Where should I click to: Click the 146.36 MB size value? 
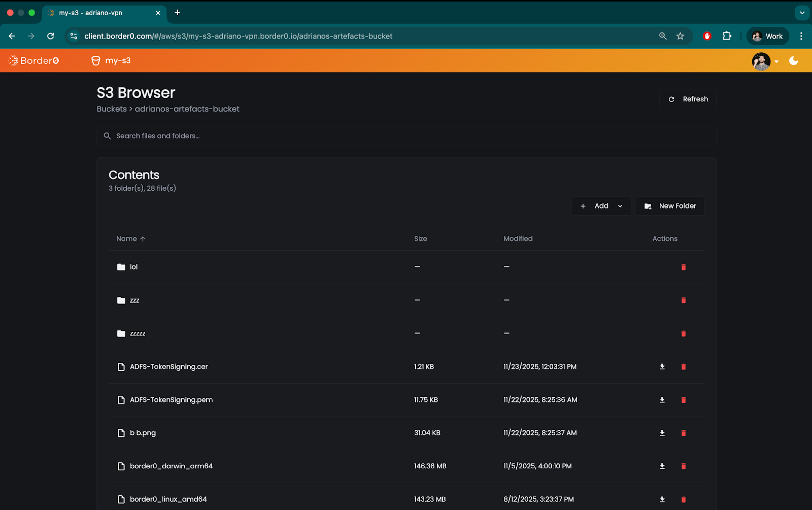[x=430, y=466]
